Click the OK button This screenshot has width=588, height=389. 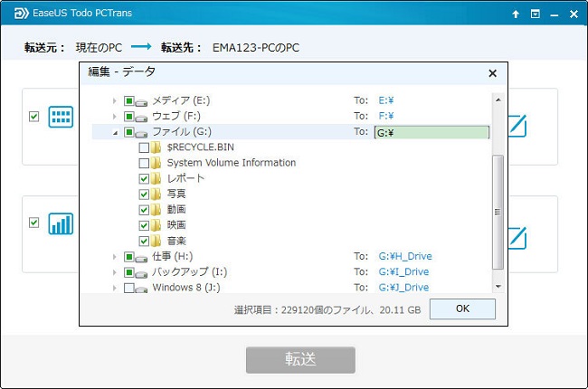(x=462, y=309)
